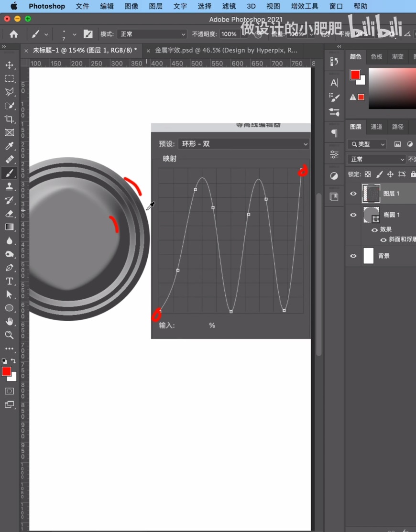Screen dimensions: 416x532
Task: Open the brush tool preset picker arrow
Action: coord(46,34)
